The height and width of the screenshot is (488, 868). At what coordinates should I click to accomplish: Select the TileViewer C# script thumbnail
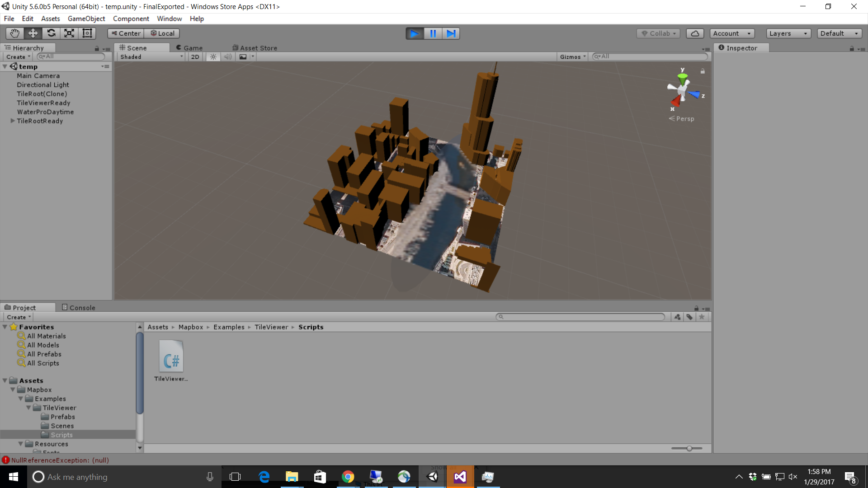coord(171,357)
